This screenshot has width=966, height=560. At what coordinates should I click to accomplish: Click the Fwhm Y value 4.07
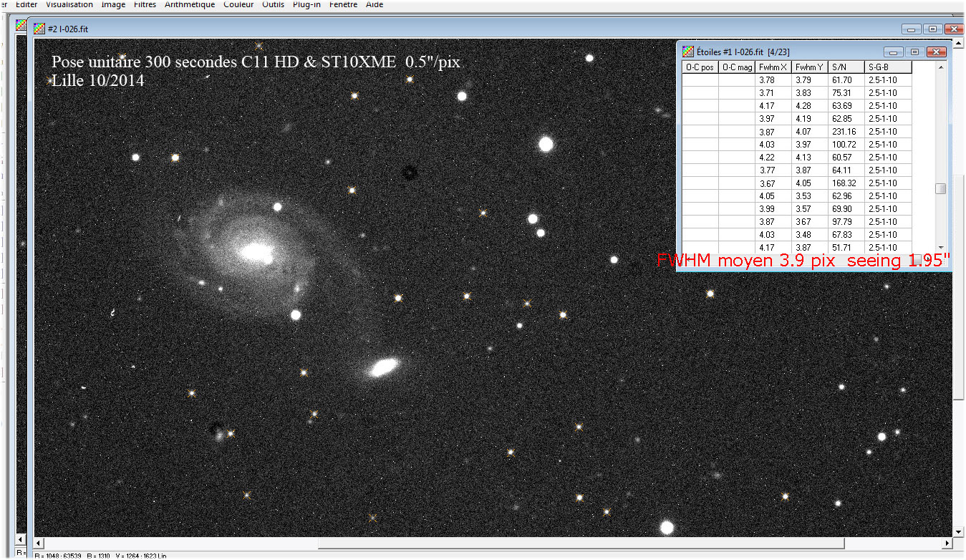[x=811, y=132]
